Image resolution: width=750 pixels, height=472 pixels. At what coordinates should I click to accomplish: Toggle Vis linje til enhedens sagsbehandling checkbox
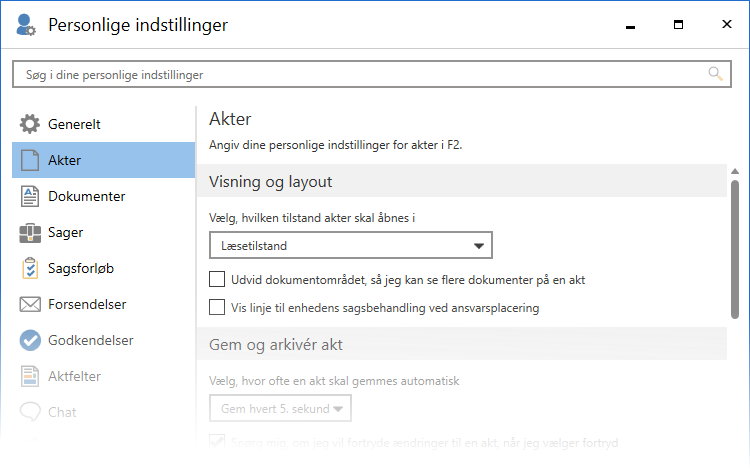[217, 308]
